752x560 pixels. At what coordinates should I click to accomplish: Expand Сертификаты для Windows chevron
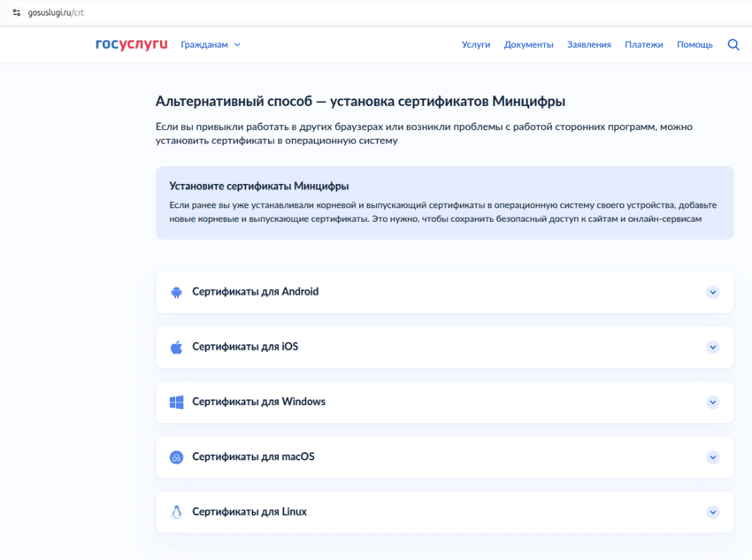(713, 403)
